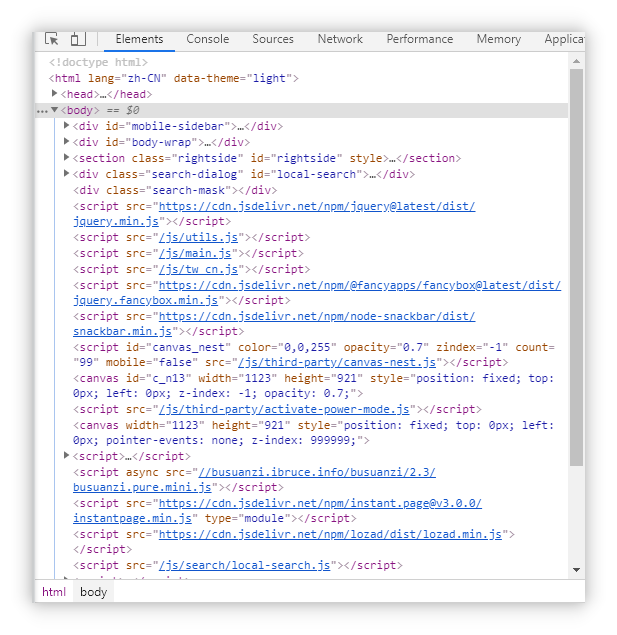Screen dimensions: 617x635
Task: Open the Network tab
Action: click(x=340, y=39)
